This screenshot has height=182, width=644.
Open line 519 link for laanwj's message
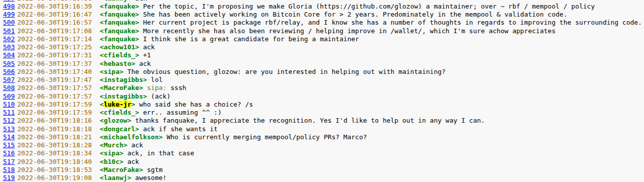(9, 177)
